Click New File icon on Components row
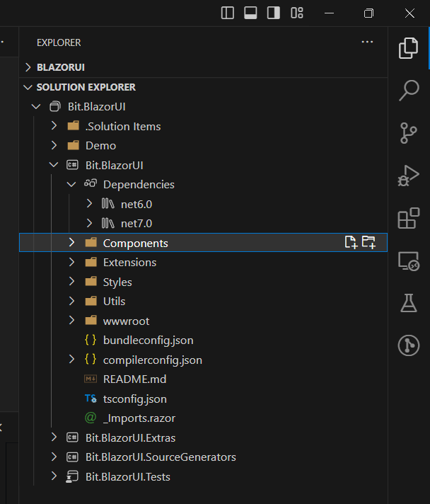 351,242
